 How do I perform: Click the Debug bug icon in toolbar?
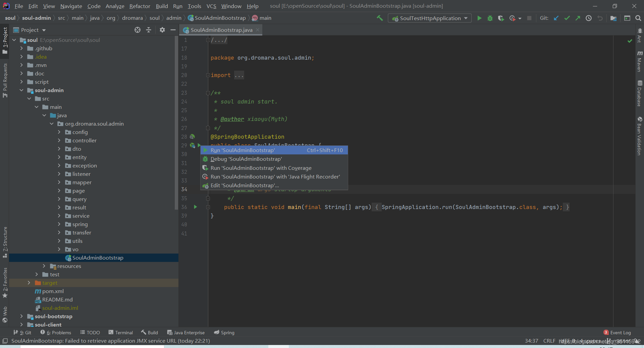[x=490, y=18]
